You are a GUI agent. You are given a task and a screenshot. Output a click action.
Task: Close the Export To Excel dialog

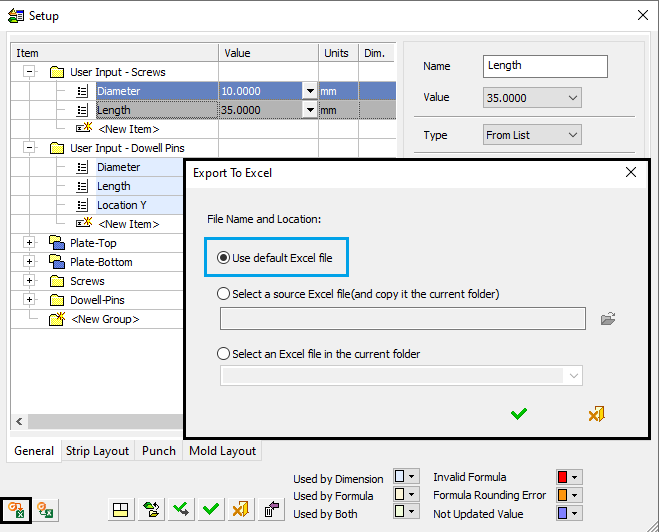[x=630, y=172]
